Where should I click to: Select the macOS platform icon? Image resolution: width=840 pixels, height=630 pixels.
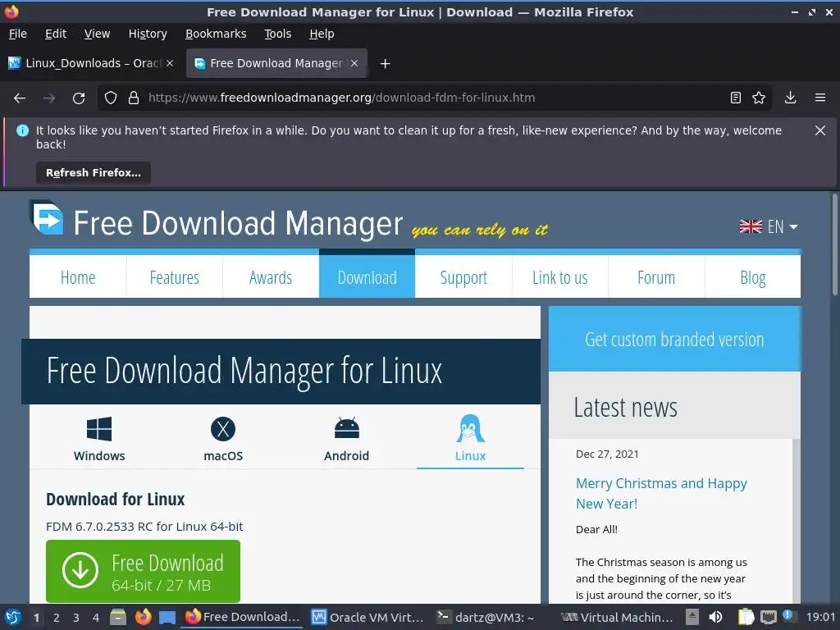click(223, 429)
